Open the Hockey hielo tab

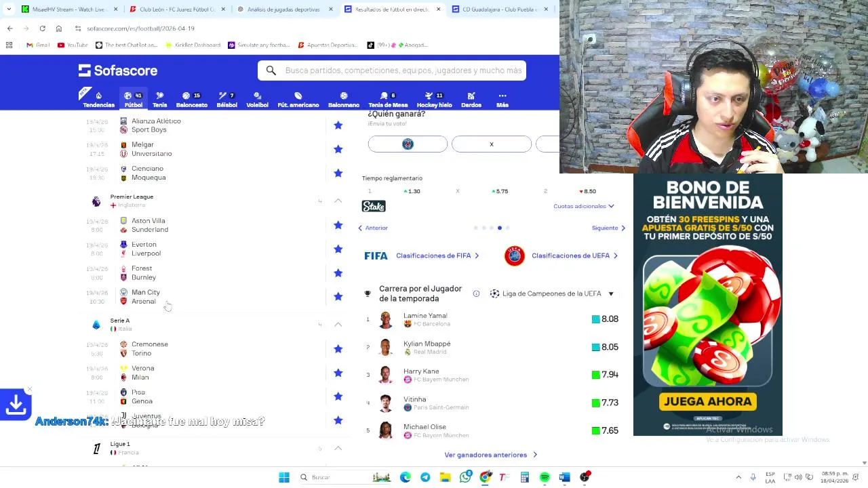[x=434, y=99]
